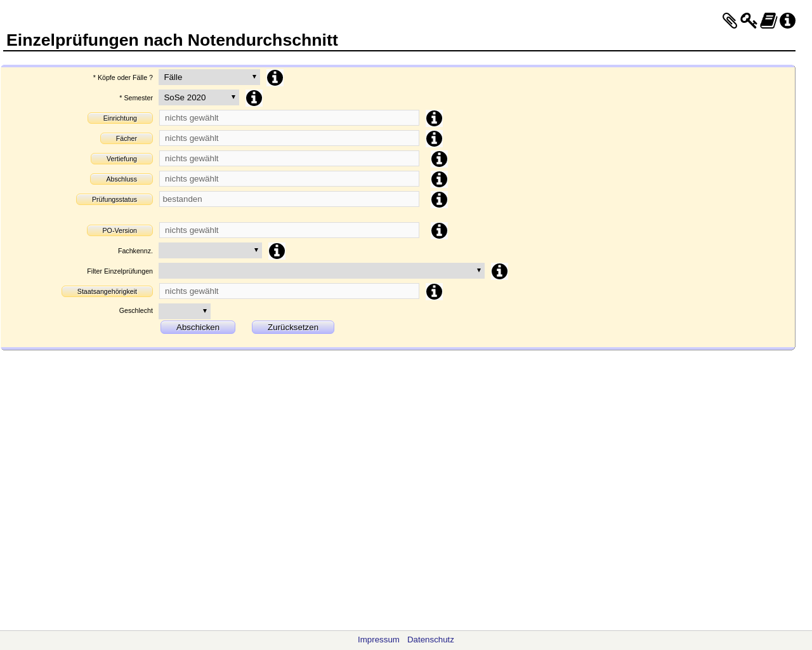Expand the Filter Einzelprüfungen dropdown
The width and height of the screenshot is (812, 650).
(x=322, y=270)
